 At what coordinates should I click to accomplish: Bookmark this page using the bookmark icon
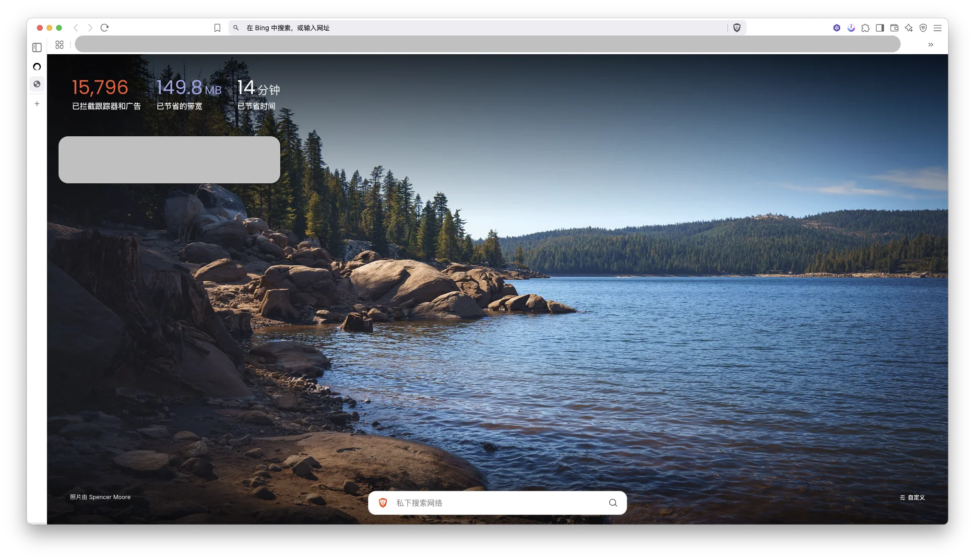click(x=217, y=28)
